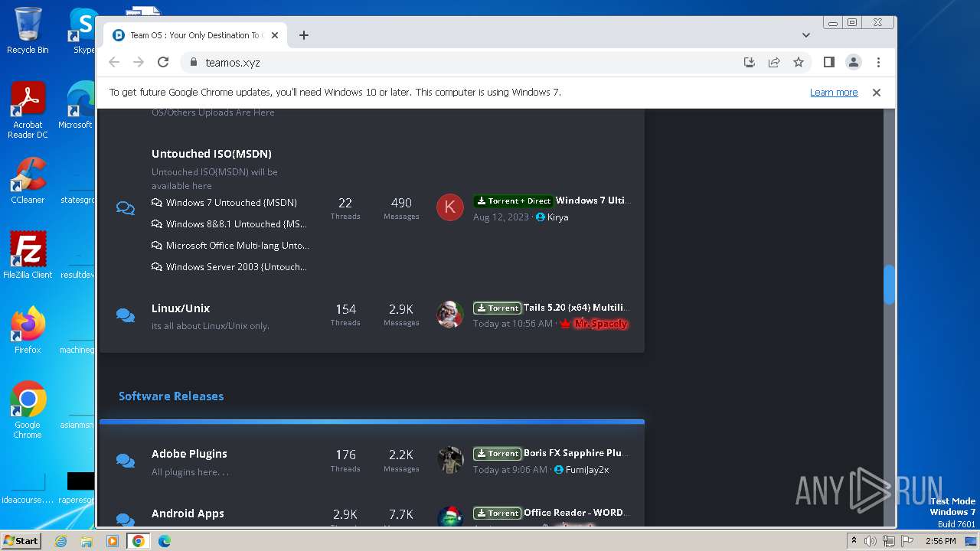Viewport: 980px width, 551px height.
Task: Open Adobe Plugins forum
Action: [189, 454]
